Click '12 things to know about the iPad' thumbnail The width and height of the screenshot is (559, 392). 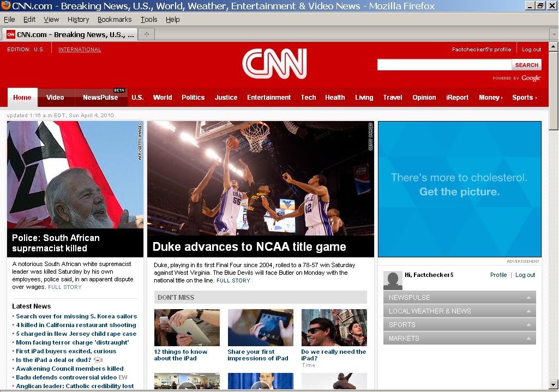pos(187,328)
